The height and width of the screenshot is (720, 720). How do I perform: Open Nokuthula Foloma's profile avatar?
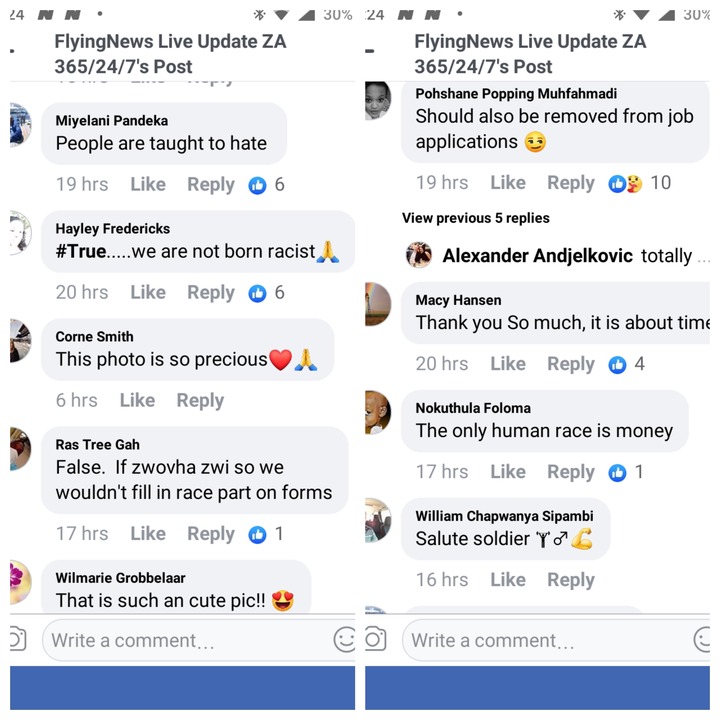coord(377,412)
